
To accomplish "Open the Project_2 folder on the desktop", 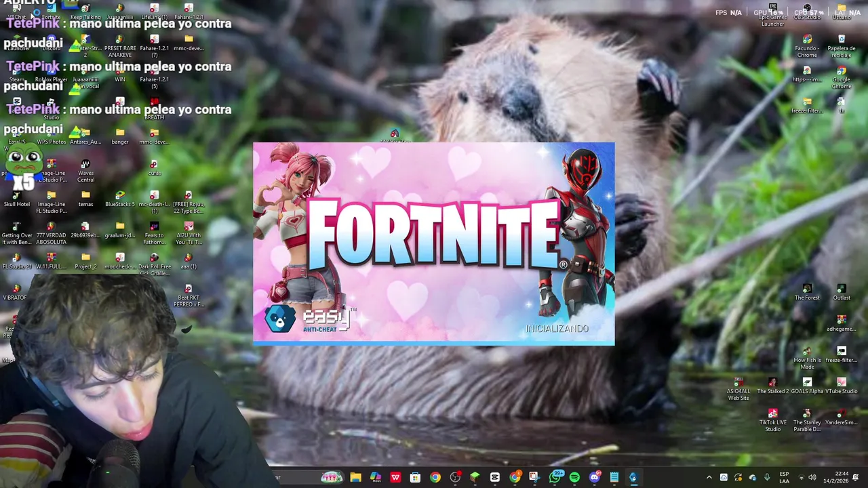I will point(85,261).
